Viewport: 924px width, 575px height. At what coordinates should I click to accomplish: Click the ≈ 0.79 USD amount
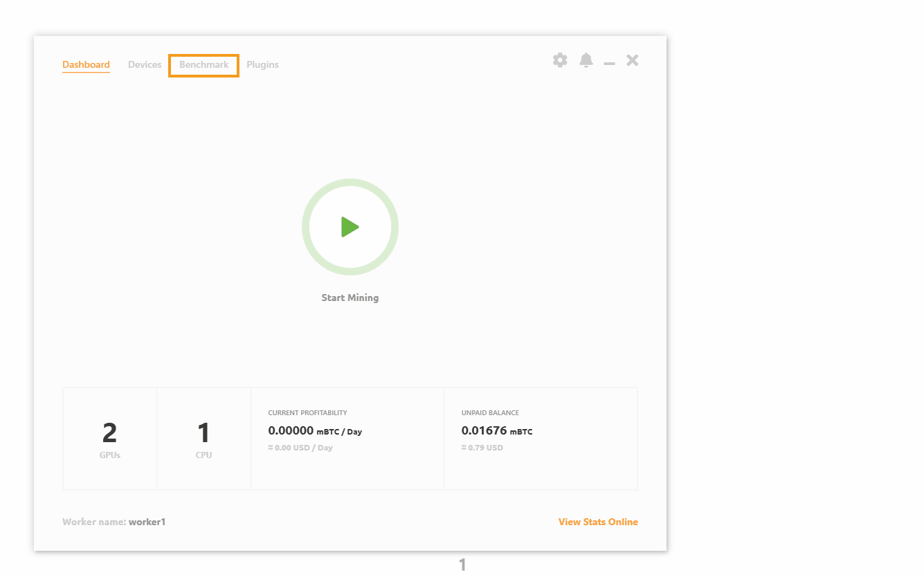click(x=482, y=448)
